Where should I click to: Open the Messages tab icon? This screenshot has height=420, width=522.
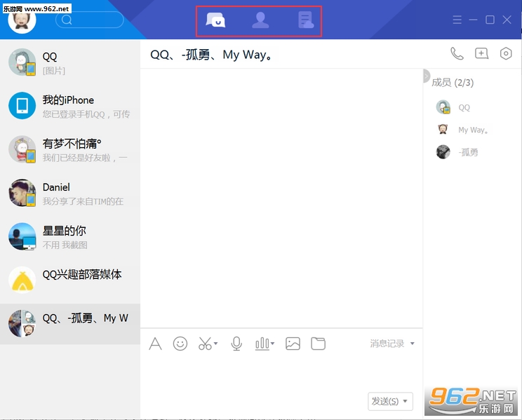pos(215,20)
